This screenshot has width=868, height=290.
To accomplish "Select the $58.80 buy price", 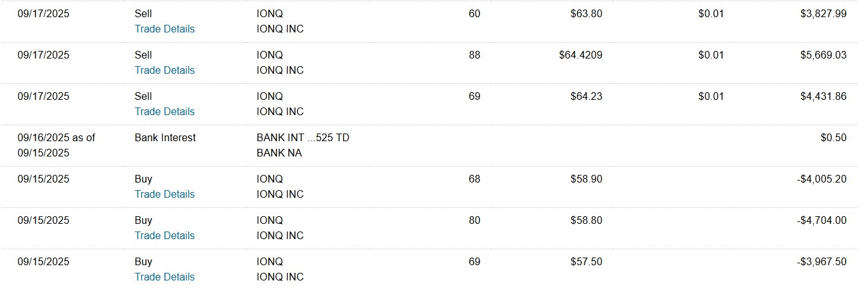I will [587, 220].
